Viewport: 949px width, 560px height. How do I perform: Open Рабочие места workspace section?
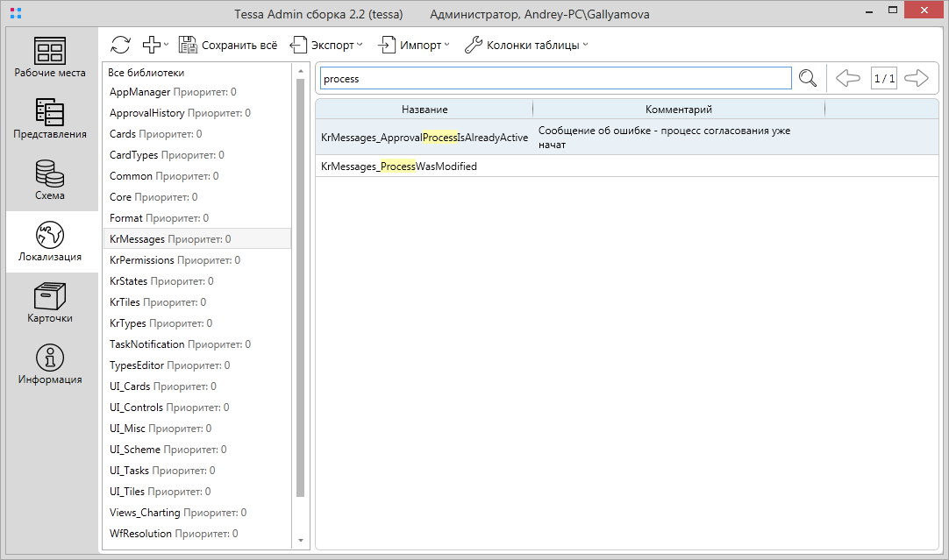click(50, 58)
